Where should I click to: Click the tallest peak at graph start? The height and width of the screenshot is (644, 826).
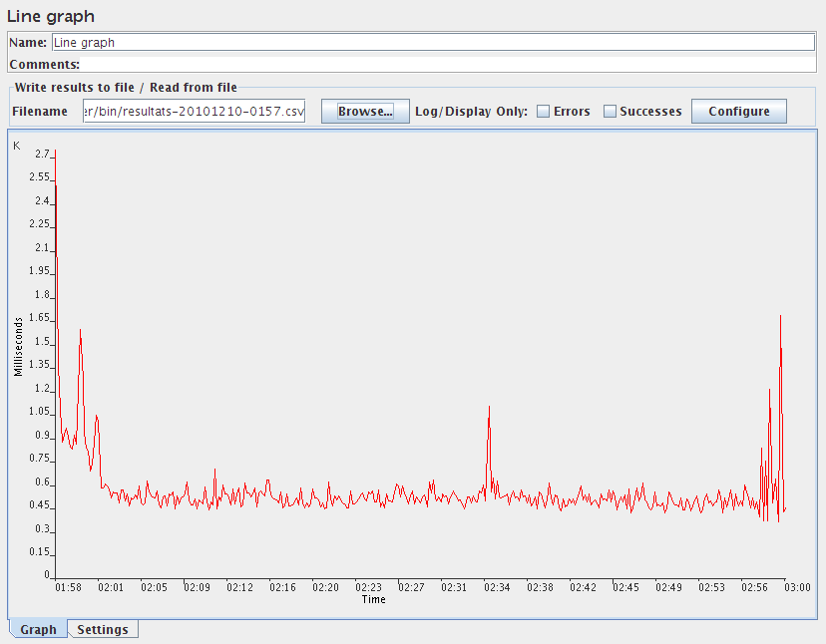point(56,187)
